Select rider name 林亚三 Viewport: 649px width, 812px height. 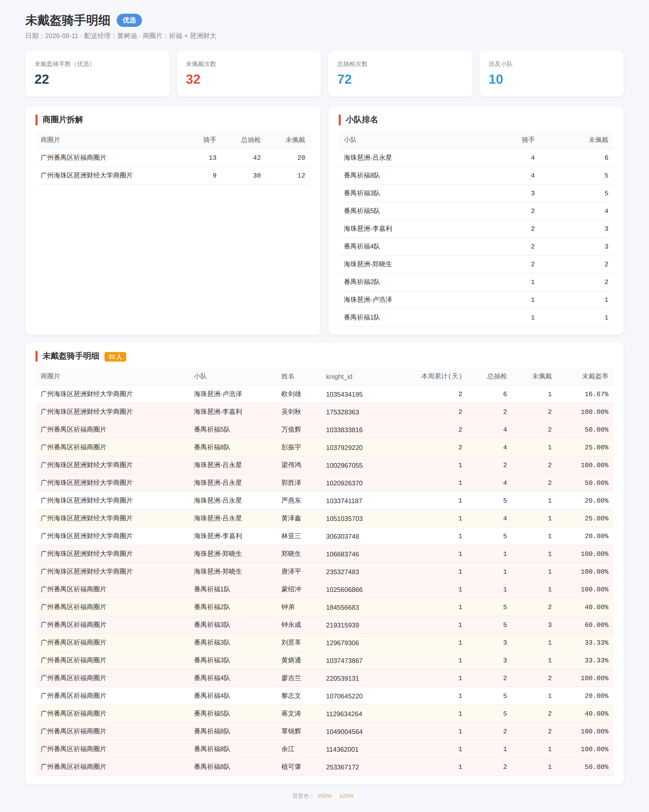[x=291, y=536]
